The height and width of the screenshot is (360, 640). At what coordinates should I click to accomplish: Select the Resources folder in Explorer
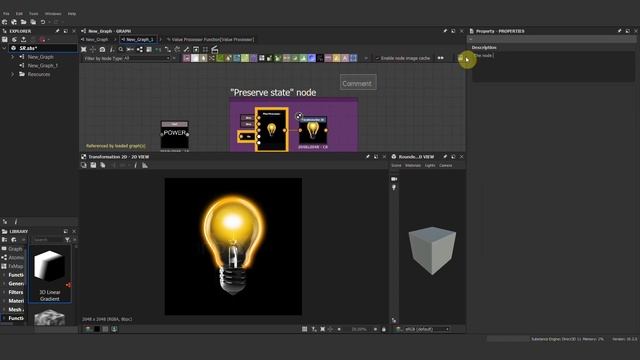click(39, 74)
